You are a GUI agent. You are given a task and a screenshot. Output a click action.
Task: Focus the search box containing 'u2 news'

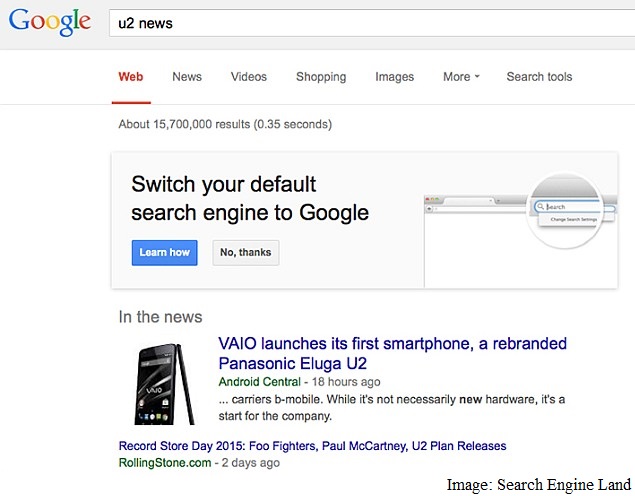372,23
